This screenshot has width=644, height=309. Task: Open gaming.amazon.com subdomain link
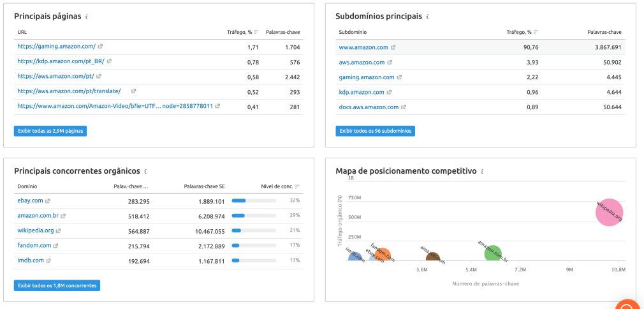(367, 77)
